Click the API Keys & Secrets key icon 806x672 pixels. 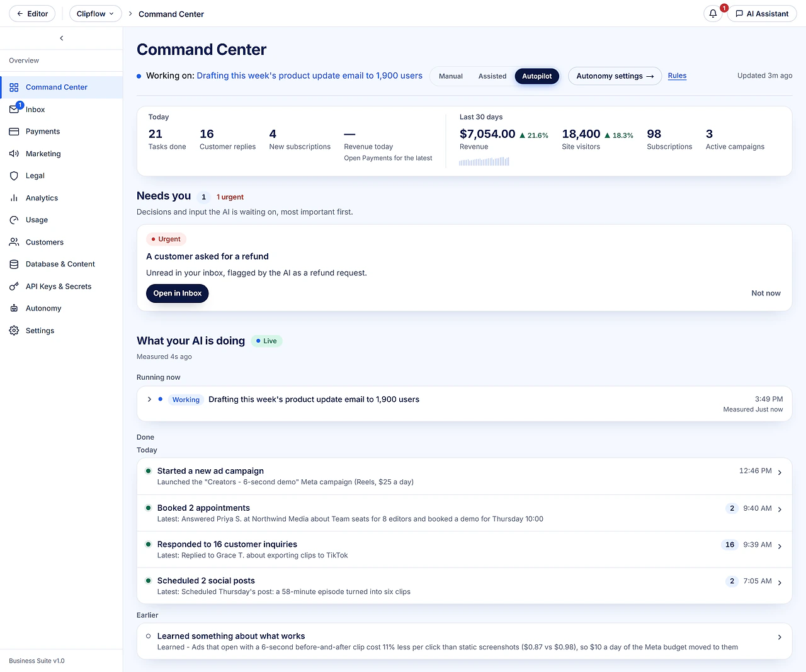pos(14,287)
